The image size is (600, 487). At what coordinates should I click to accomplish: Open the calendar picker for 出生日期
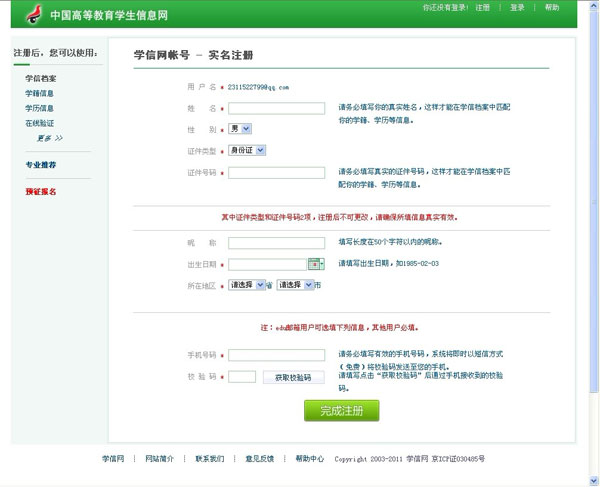tap(315, 264)
